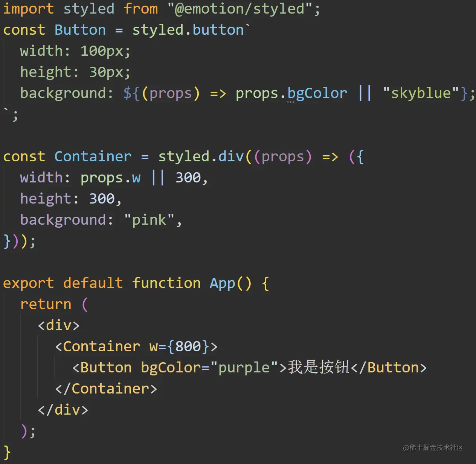Click the 我是按钮 button label text
Screen dimensions: 476x464
[319, 367]
